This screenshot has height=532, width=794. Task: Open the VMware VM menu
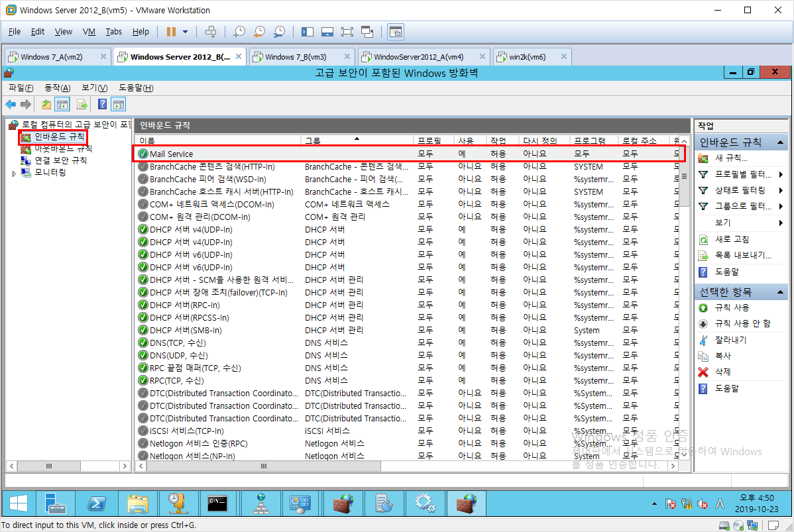coord(89,31)
